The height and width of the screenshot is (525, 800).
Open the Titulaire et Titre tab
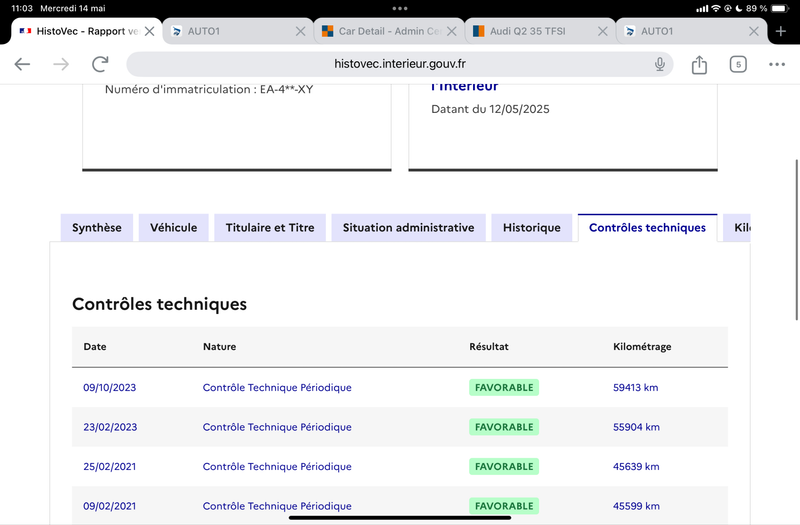click(x=270, y=228)
